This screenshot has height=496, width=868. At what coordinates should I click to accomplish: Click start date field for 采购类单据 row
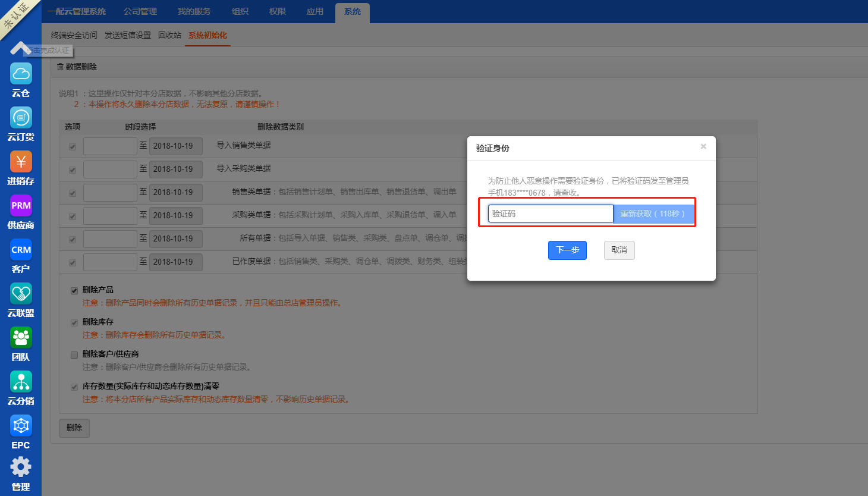click(x=110, y=216)
